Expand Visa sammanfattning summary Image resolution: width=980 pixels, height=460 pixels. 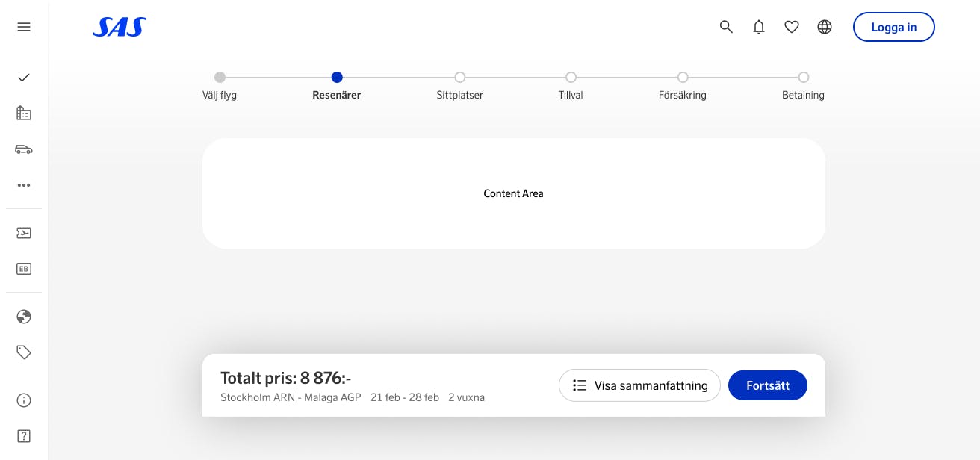point(639,385)
